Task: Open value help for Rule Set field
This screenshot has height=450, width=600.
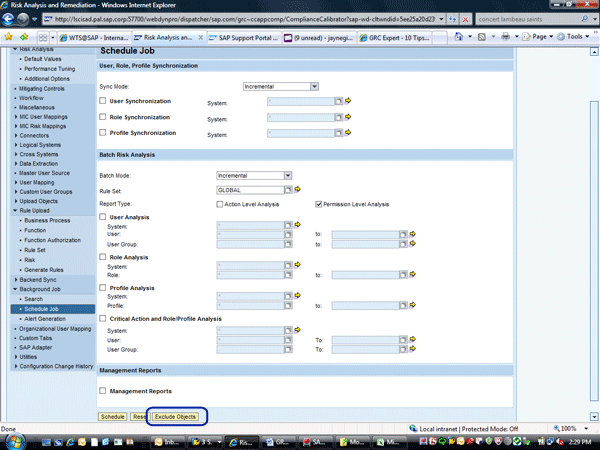Action: point(287,189)
